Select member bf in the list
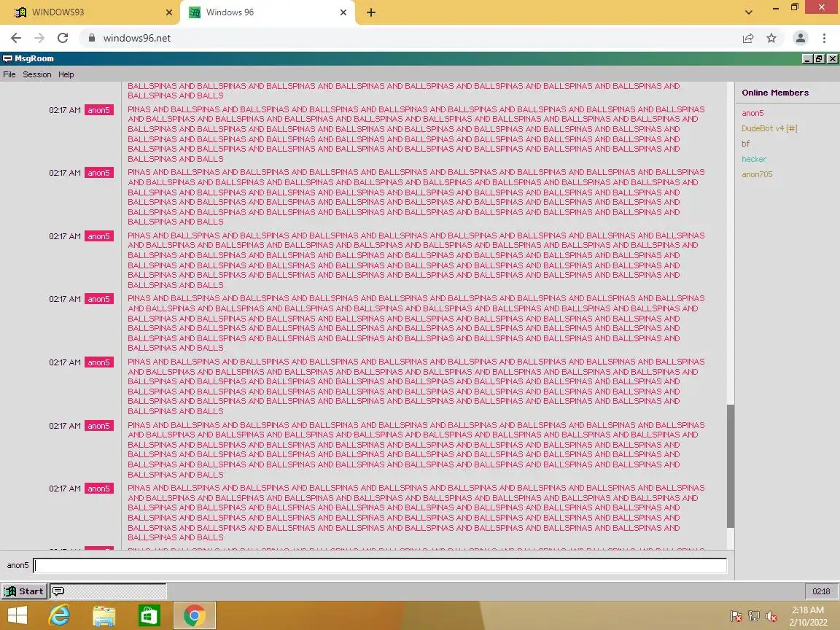 click(x=745, y=144)
